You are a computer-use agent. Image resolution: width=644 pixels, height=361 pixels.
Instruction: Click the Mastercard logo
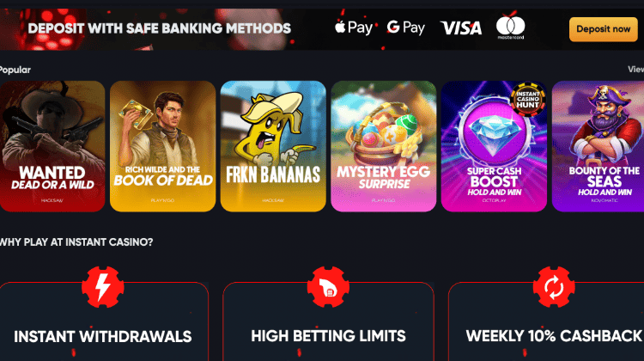pos(510,28)
